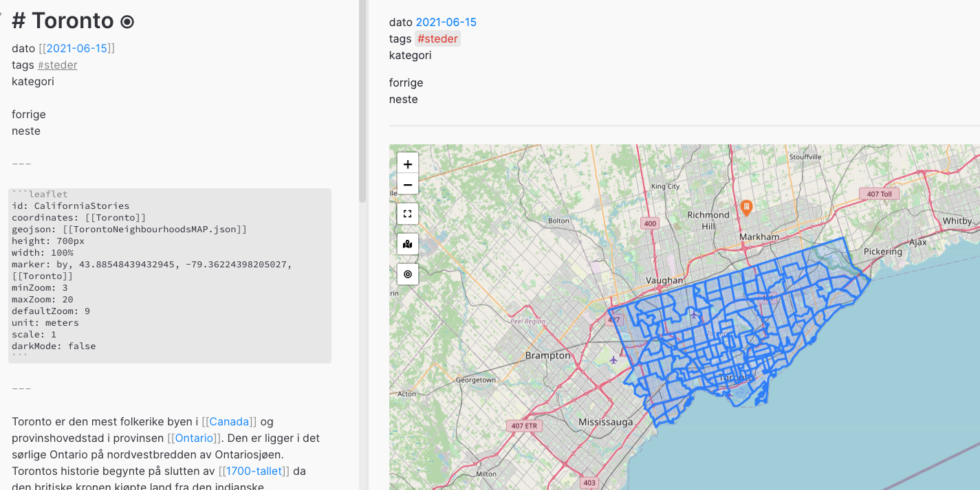Click the Richmond Hill label on map

(708, 220)
